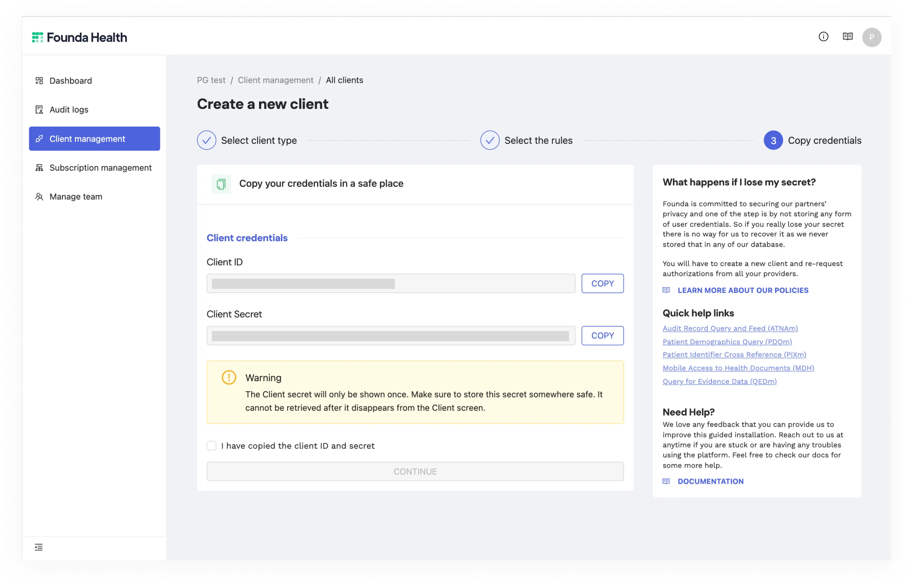Screen dimensions: 913x588
Task: Check I have copied client ID checkbox
Action: point(212,446)
